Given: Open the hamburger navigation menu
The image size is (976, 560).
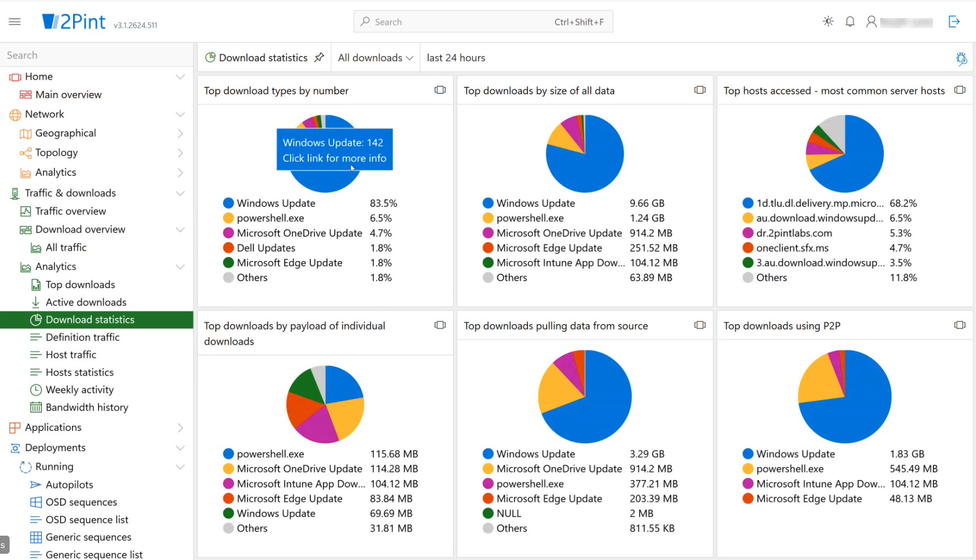Looking at the screenshot, I should tap(15, 22).
